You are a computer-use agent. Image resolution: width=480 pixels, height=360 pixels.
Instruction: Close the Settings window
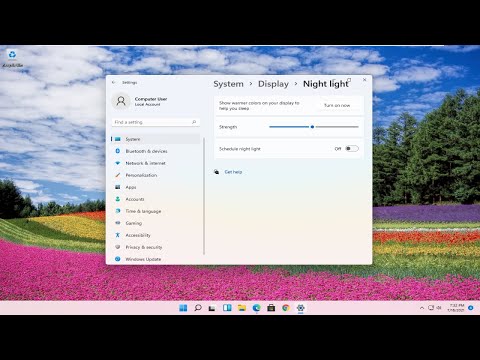(364, 80)
